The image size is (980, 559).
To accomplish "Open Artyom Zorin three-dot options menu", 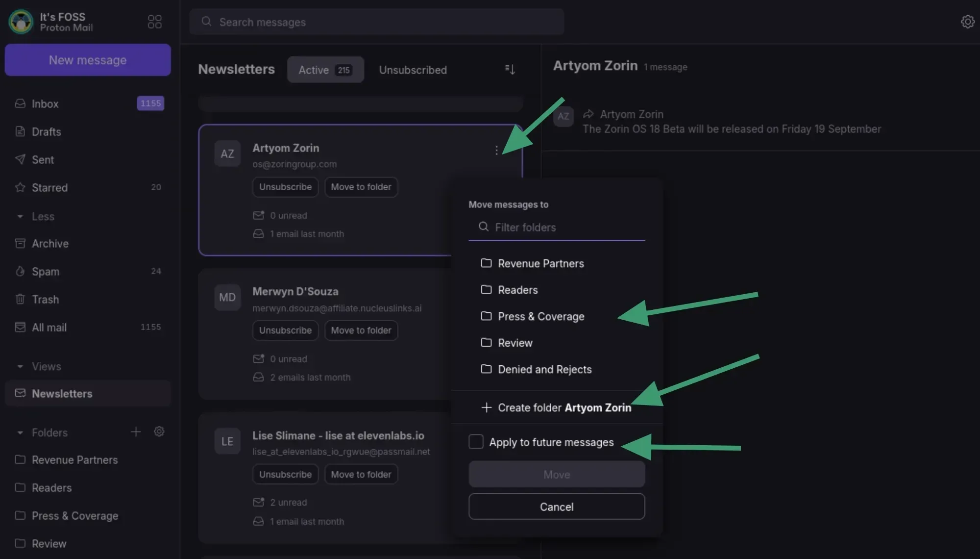I will coord(496,151).
